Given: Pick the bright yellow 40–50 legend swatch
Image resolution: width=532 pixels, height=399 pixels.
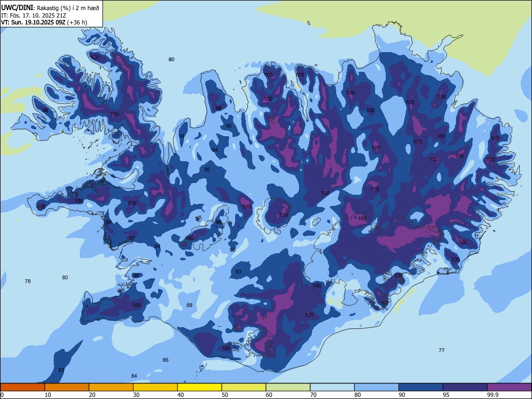Looking at the screenshot, I should coord(199,387).
